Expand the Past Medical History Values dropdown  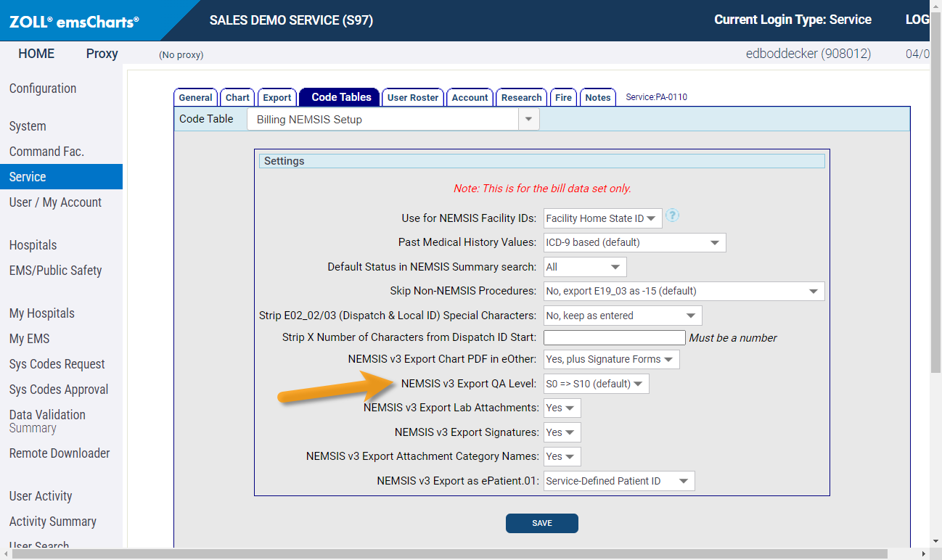point(634,242)
